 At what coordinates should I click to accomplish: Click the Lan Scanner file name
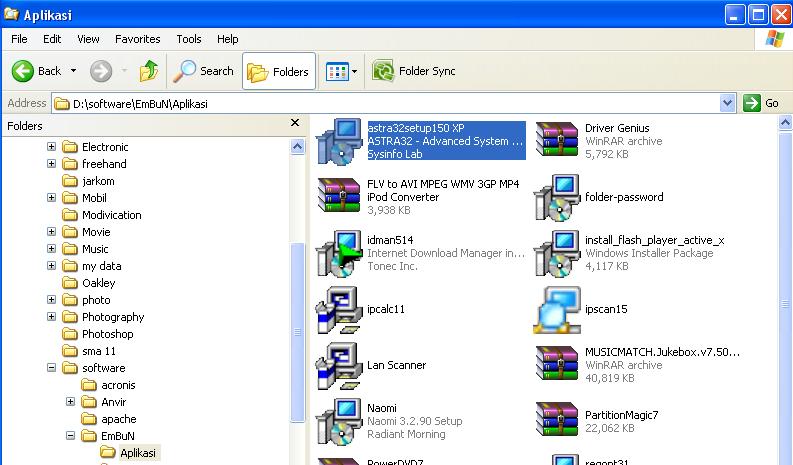click(x=396, y=365)
